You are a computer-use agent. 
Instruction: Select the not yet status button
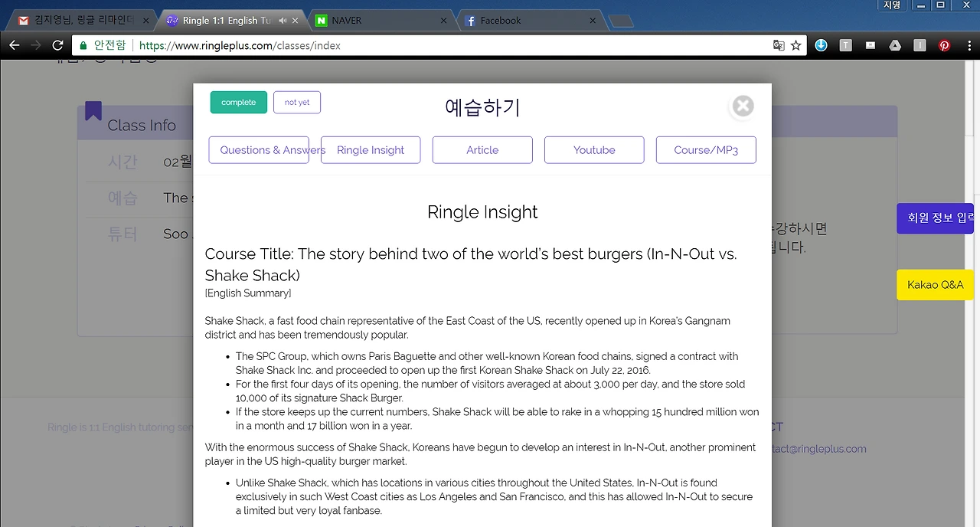coord(297,103)
